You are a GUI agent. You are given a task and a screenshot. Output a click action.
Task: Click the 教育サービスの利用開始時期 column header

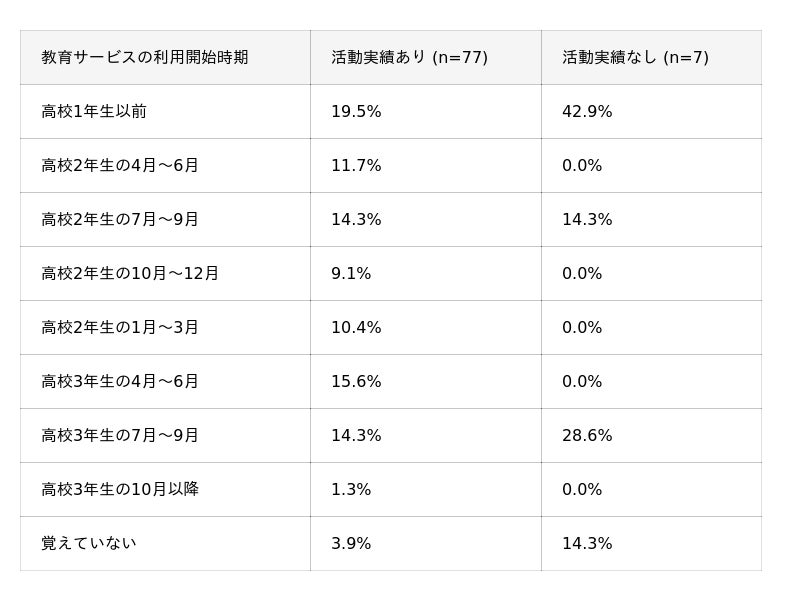click(145, 58)
